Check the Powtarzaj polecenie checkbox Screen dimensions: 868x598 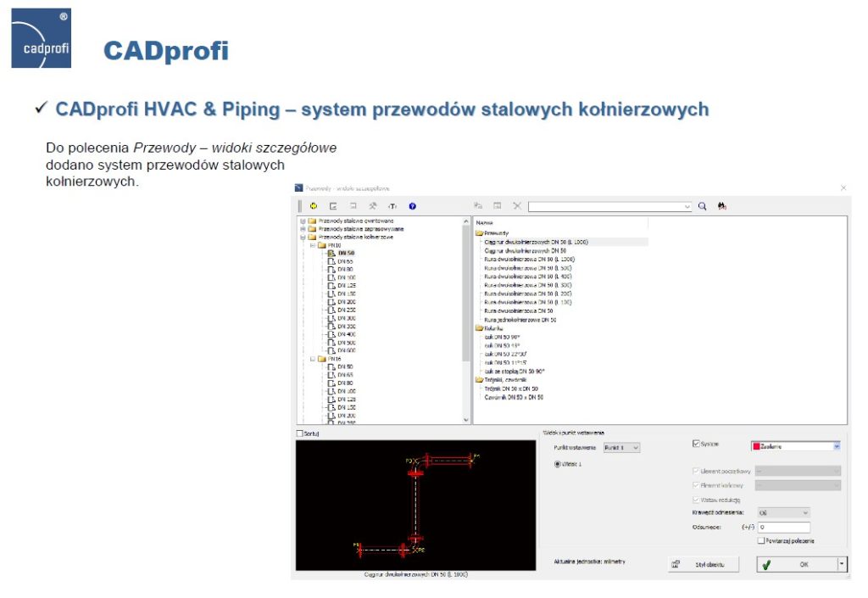[x=761, y=541]
